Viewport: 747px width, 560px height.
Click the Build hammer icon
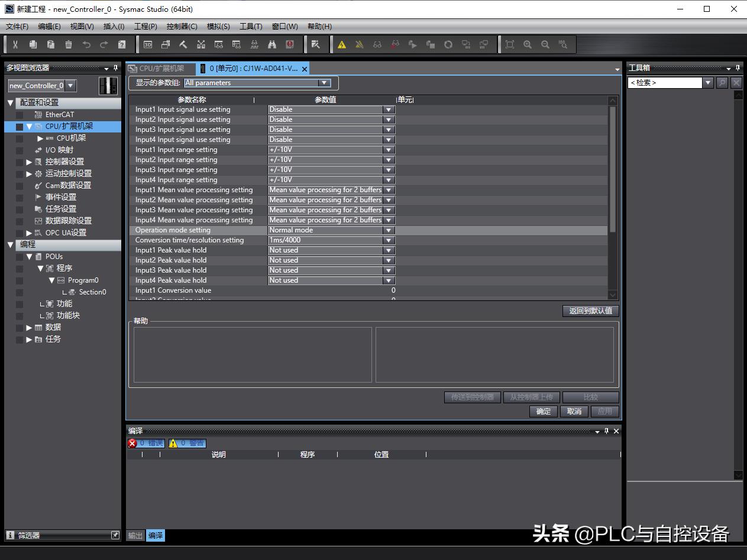[x=183, y=44]
